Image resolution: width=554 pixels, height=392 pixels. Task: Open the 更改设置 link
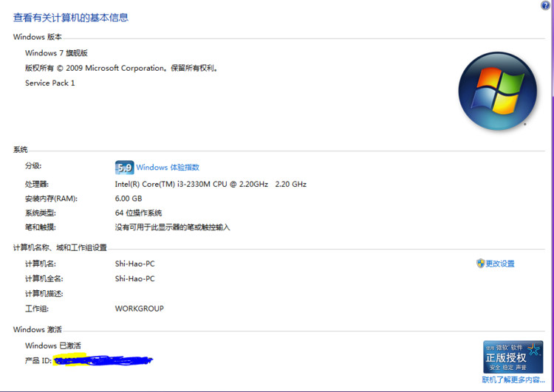coord(500,264)
